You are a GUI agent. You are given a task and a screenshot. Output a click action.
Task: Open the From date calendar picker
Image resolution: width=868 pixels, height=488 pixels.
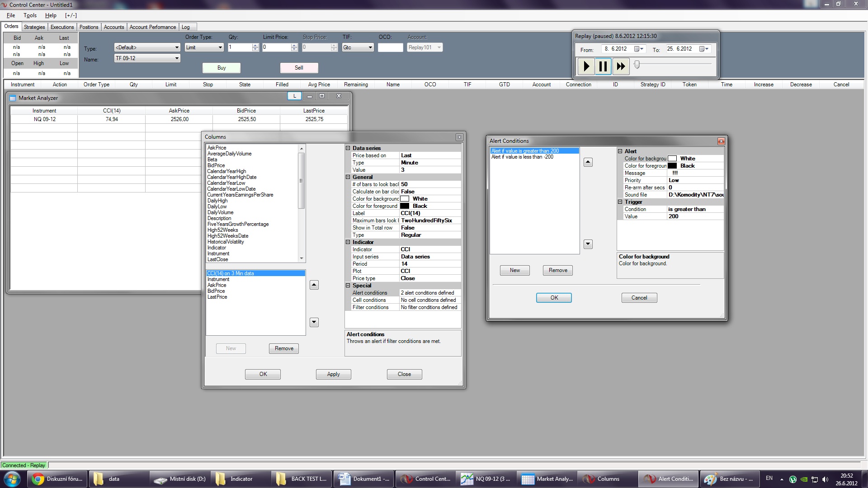[639, 49]
